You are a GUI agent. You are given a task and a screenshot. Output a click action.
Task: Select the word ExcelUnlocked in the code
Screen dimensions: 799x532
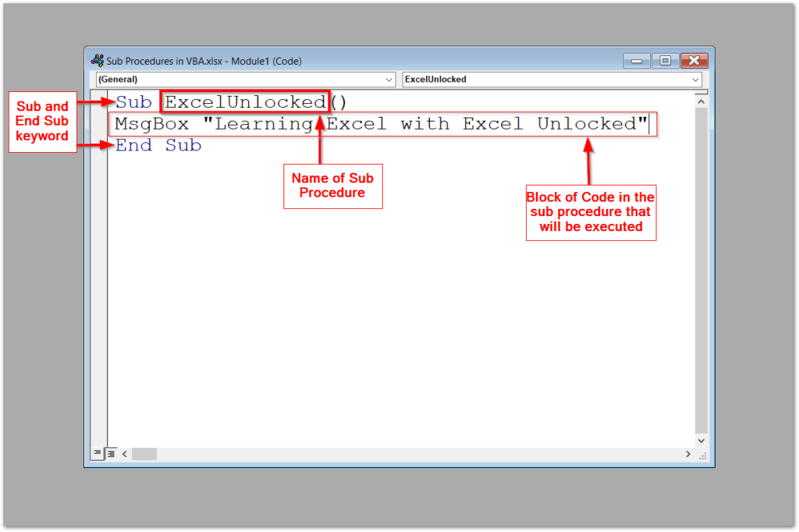(244, 101)
